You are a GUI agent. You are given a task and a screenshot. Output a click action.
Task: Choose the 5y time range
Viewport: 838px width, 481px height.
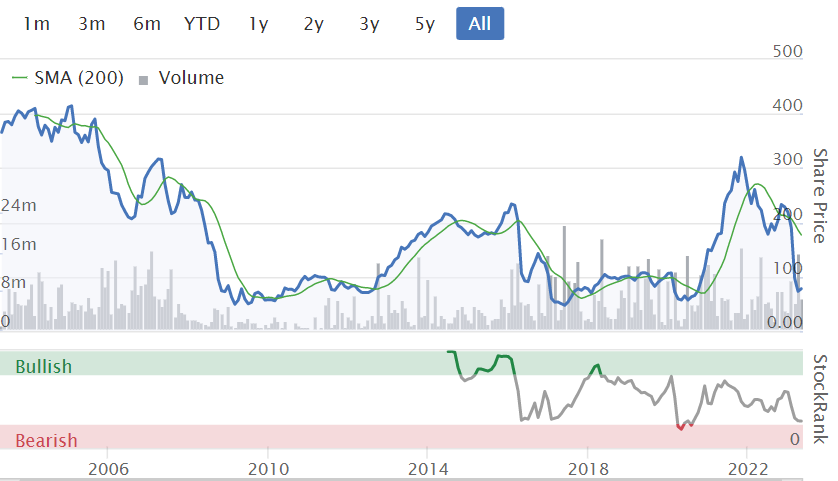coord(425,24)
